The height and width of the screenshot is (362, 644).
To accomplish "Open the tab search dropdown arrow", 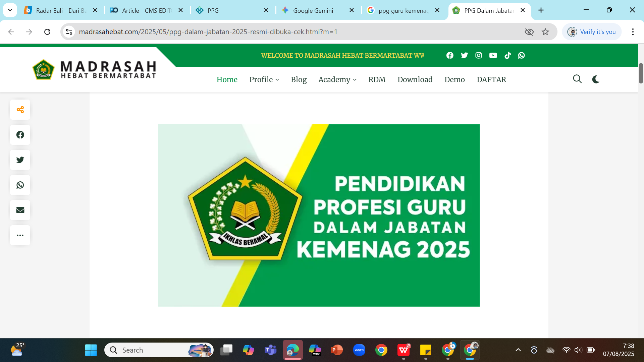I will [x=10, y=10].
